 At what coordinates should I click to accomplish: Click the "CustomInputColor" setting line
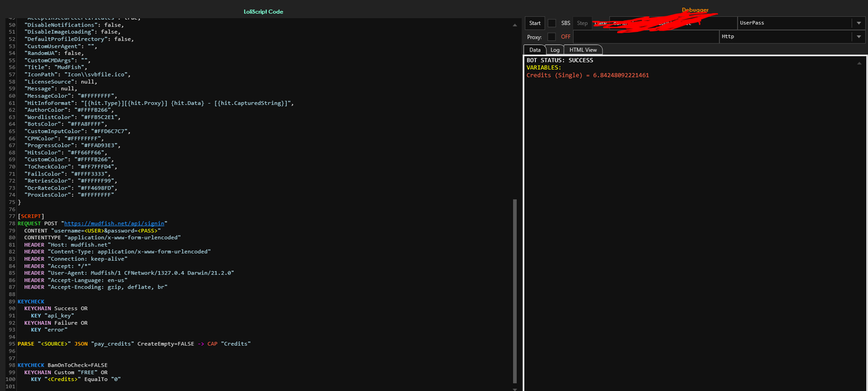pyautogui.click(x=76, y=131)
